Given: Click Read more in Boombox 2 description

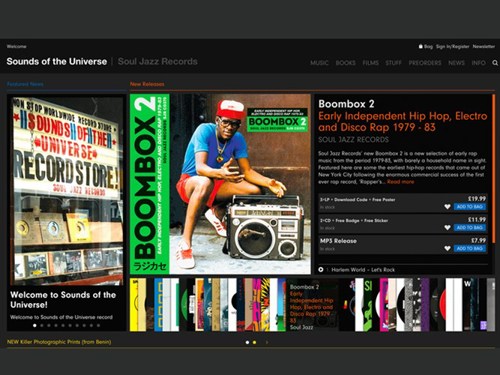Looking at the screenshot, I should point(401,182).
